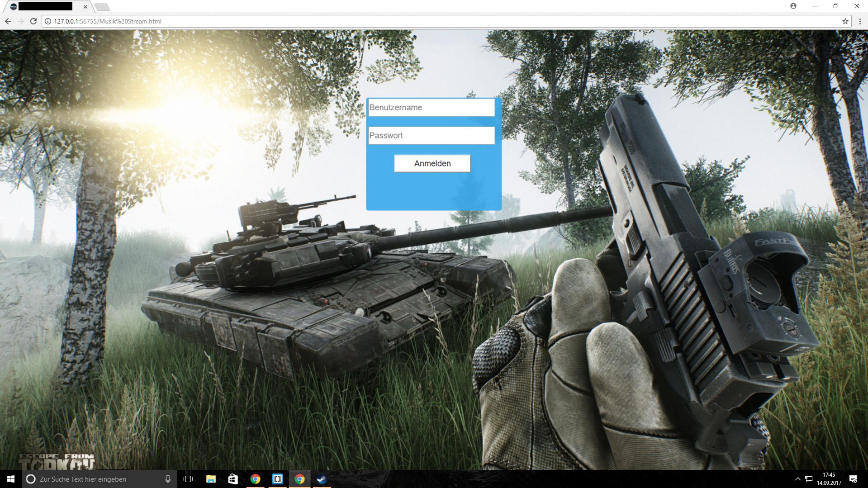This screenshot has height=488, width=868.
Task: Open active second Chrome icon in taskbar
Action: pyautogui.click(x=299, y=479)
